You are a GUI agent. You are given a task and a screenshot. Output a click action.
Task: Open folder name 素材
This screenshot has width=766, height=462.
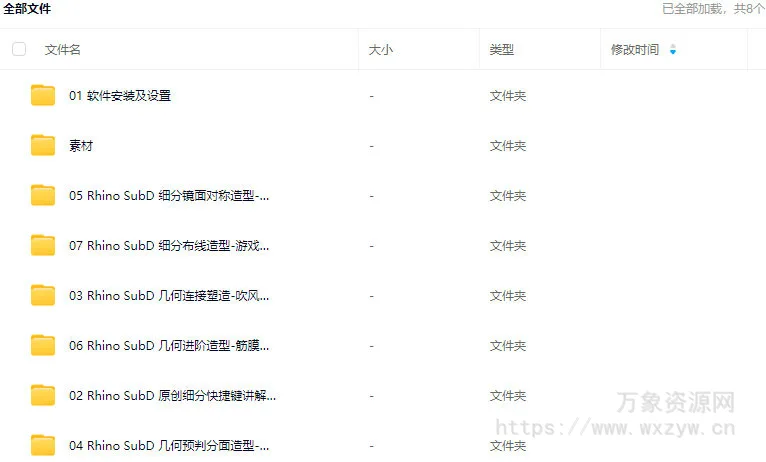(81, 146)
